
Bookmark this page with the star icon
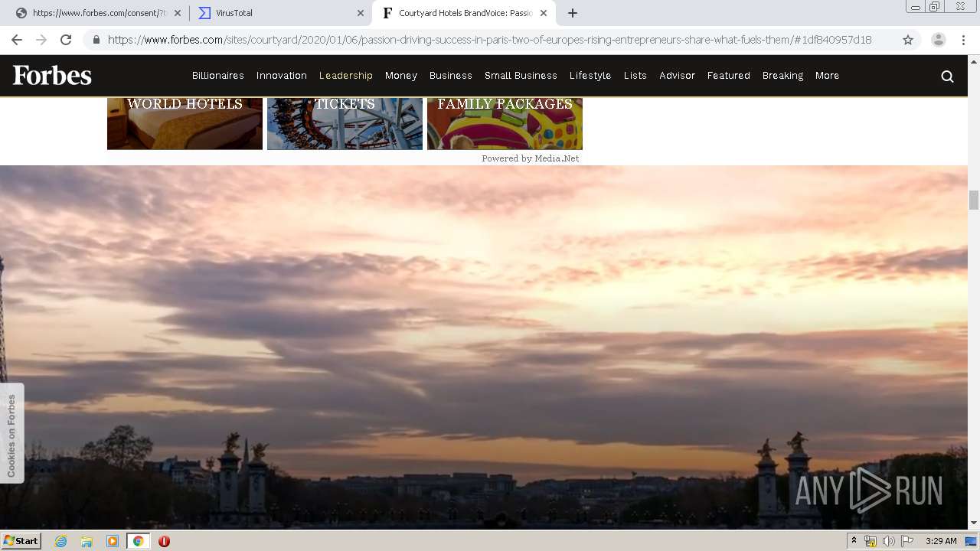[908, 40]
